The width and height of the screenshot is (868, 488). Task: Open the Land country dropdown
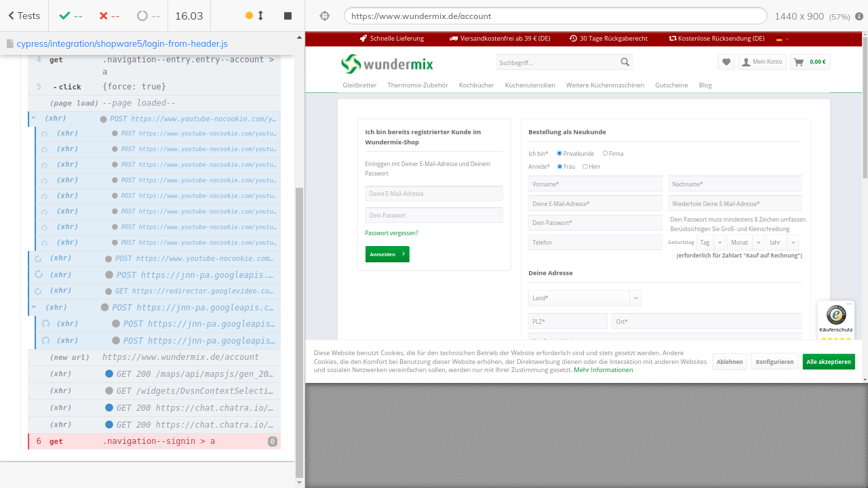coord(584,298)
